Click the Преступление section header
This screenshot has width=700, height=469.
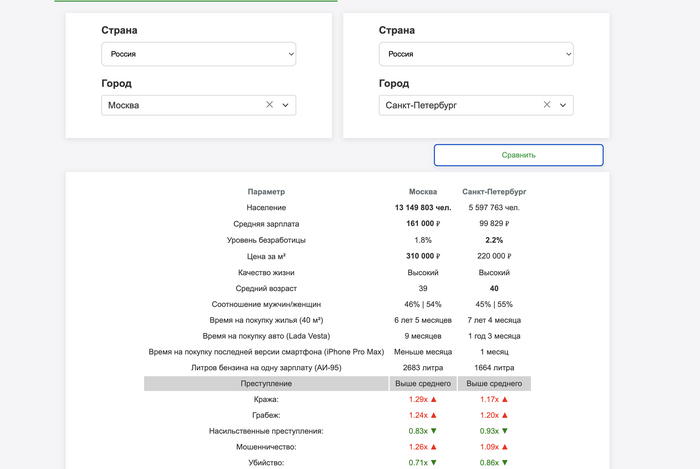[266, 383]
